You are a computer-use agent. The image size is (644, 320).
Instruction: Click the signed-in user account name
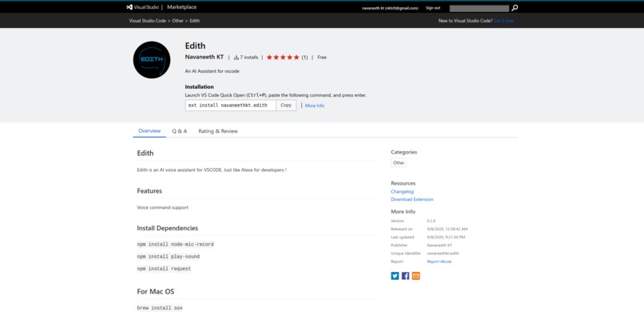pos(390,8)
